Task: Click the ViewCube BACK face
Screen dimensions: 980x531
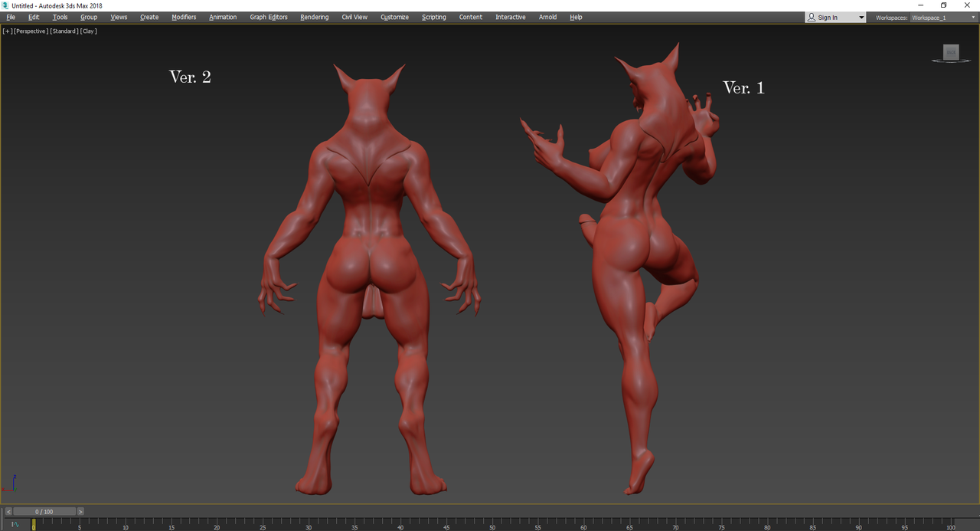Action: click(x=951, y=52)
